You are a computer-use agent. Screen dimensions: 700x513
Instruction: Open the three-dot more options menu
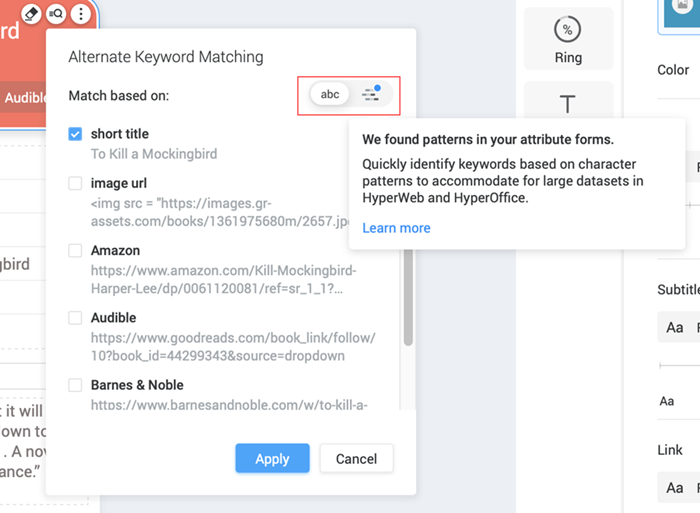click(81, 14)
